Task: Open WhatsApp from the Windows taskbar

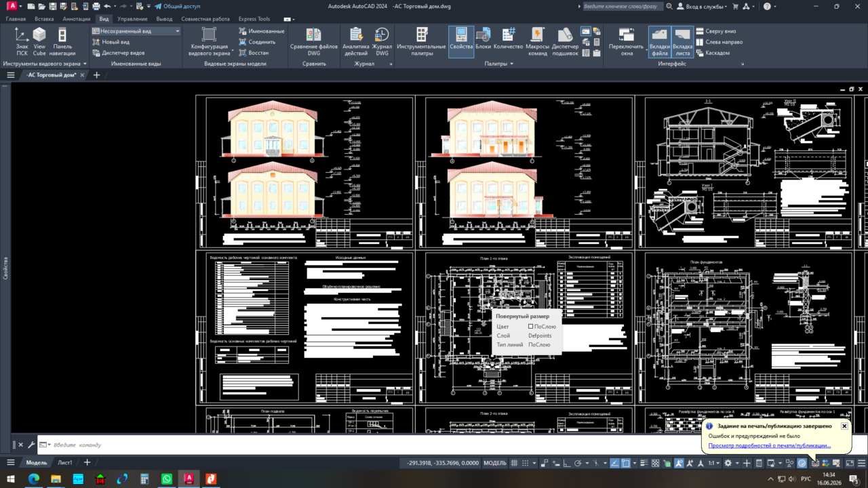Action: (167, 479)
